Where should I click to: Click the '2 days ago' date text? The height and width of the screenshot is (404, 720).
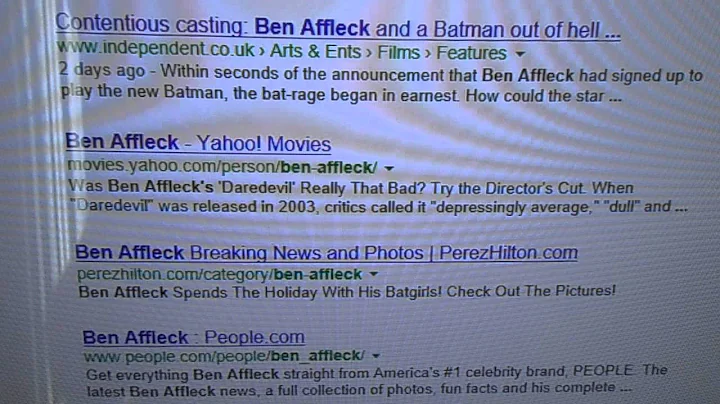pos(102,70)
